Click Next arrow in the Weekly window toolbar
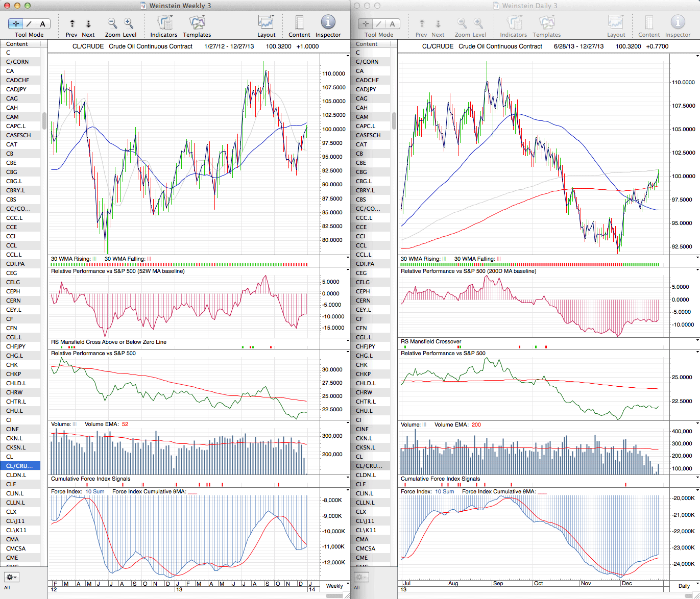Image resolution: width=700 pixels, height=599 pixels. coord(88,23)
